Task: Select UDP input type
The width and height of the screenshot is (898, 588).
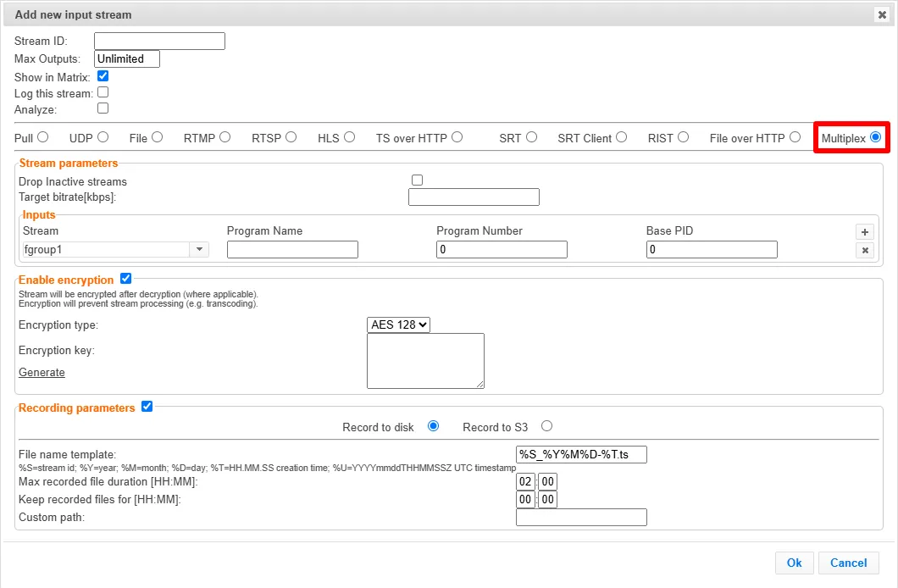Action: 103,137
